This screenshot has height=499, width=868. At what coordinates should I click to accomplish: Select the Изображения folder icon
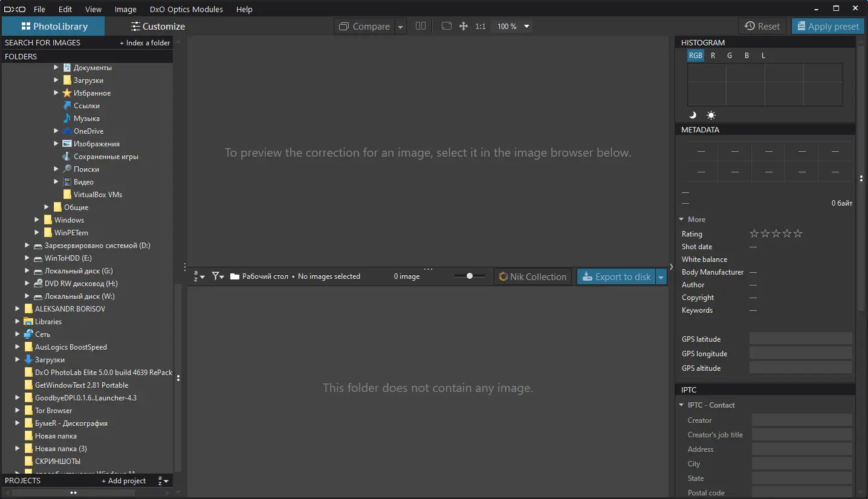tap(67, 144)
